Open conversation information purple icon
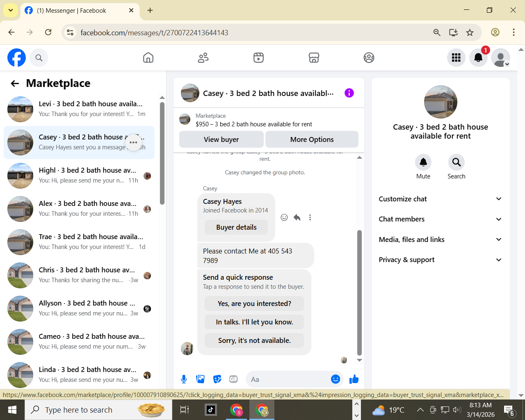525x420 pixels. pyautogui.click(x=349, y=93)
